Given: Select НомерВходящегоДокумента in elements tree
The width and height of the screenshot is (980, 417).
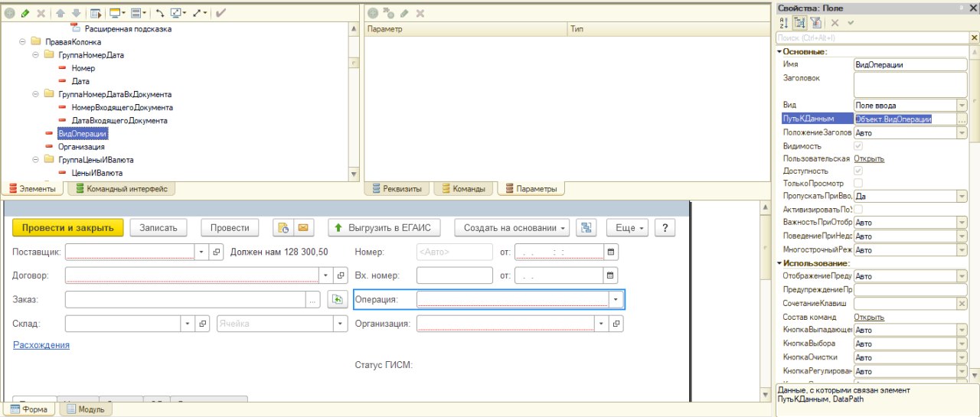Looking at the screenshot, I should pos(122,107).
